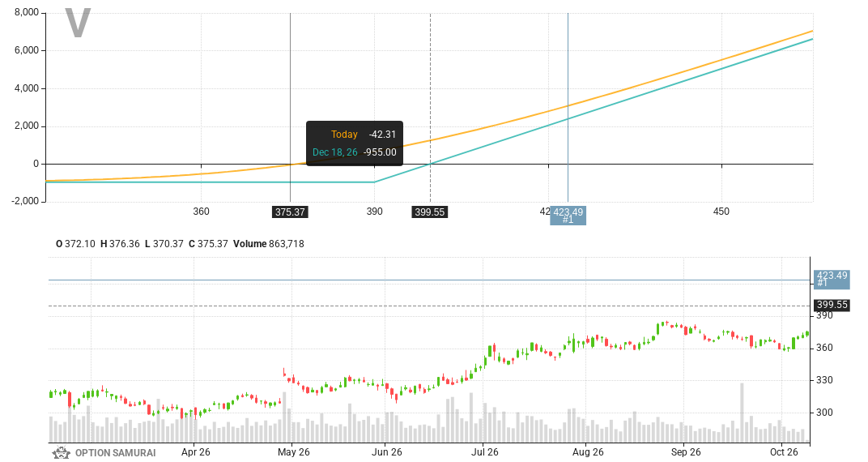Click the 4,000 profit axis label
This screenshot has height=462, width=868.
[26, 88]
